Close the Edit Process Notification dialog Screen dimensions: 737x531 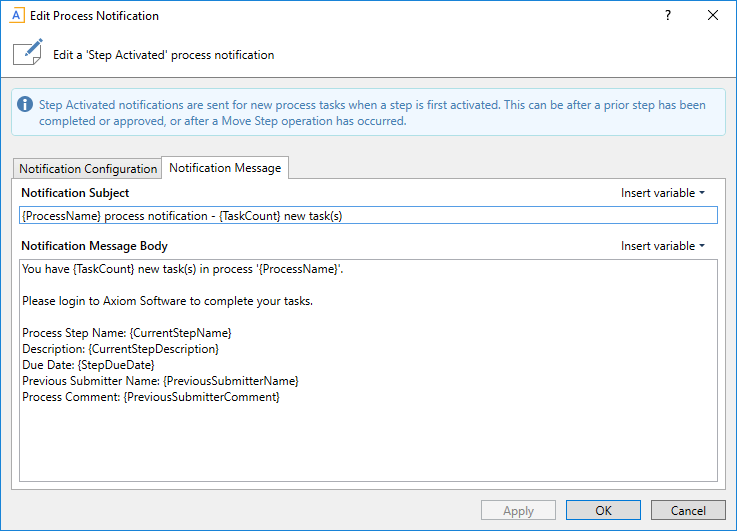point(713,16)
